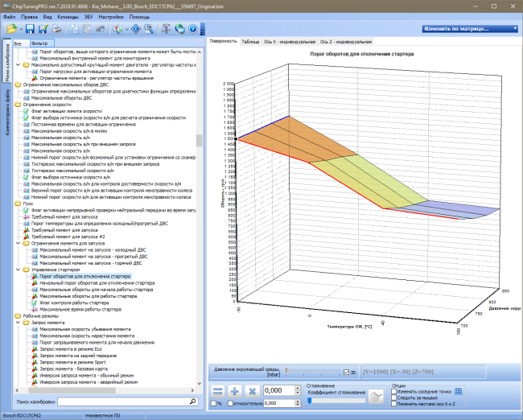Click the paste clipboard icon in the toolbar
Image resolution: width=523 pixels, height=420 pixels.
(87, 29)
